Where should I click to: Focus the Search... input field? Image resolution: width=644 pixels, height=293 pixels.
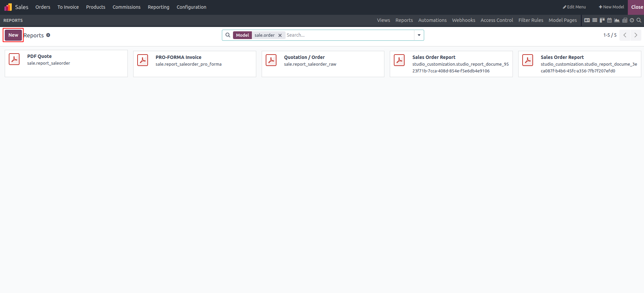tap(350, 35)
